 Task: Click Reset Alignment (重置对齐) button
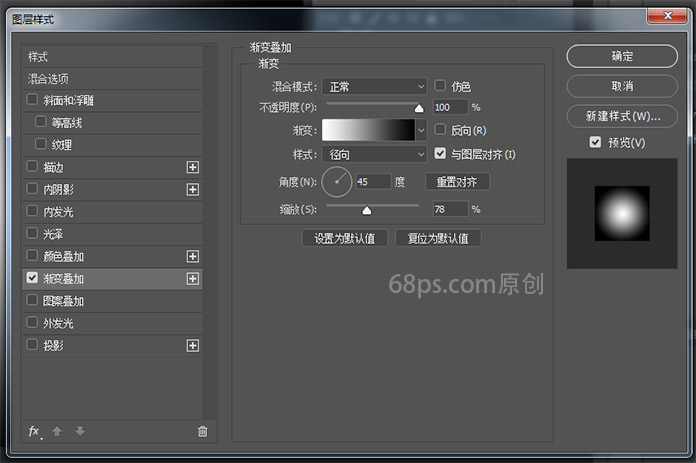point(457,182)
